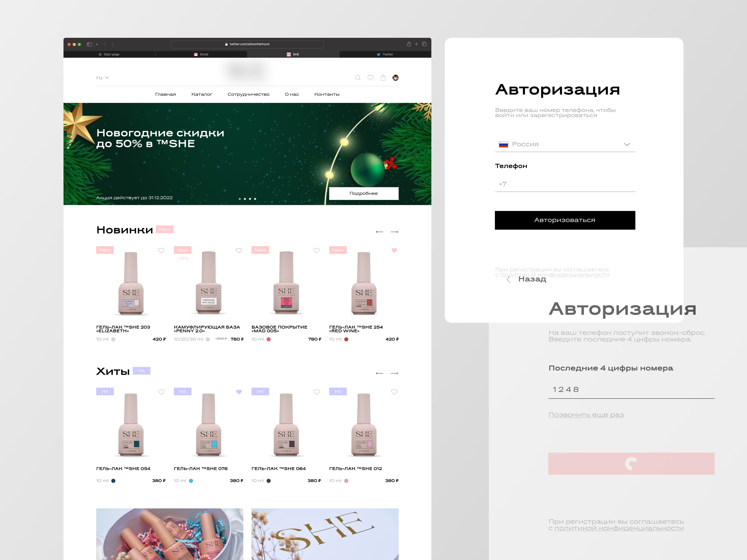Open the shopping bag icon in header
Screen dimensions: 747x560
tap(383, 78)
